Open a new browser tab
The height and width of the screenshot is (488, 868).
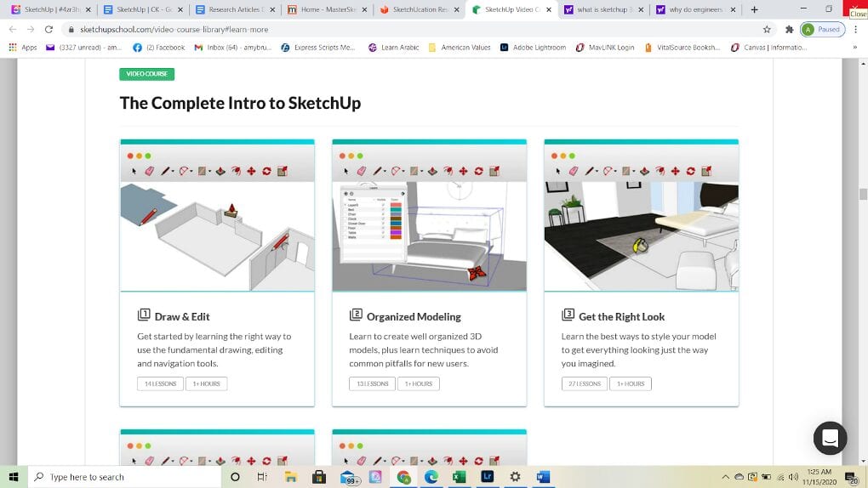(x=754, y=9)
